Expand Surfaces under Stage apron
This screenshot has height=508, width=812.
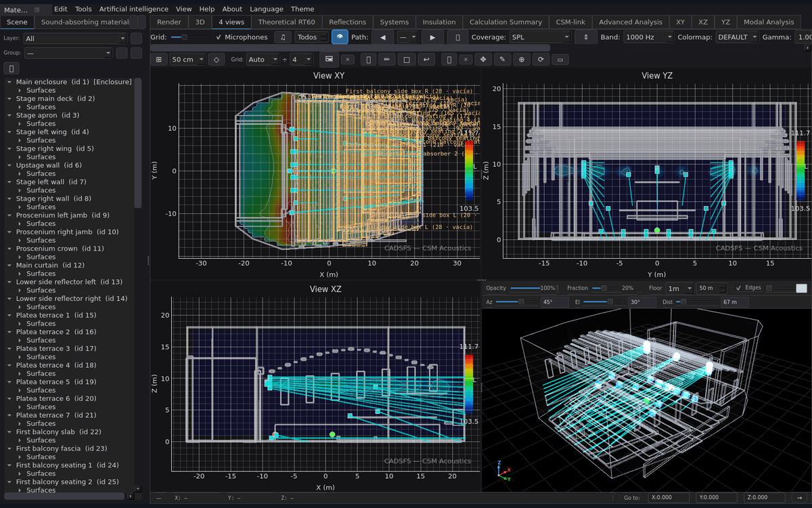click(x=21, y=124)
